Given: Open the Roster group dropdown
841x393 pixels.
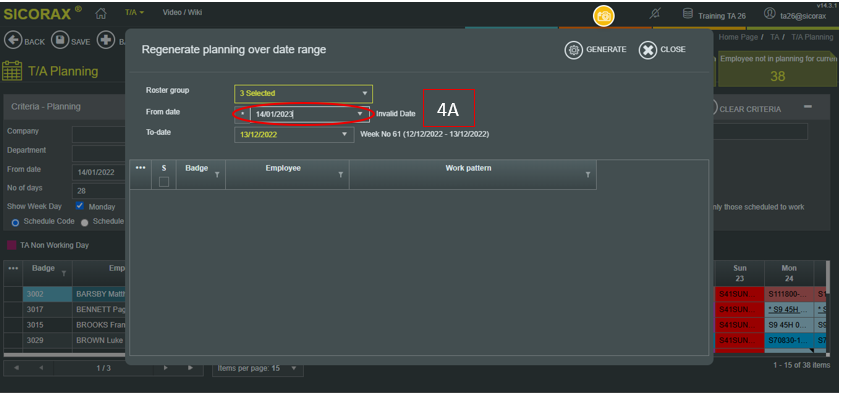Looking at the screenshot, I should (x=304, y=93).
